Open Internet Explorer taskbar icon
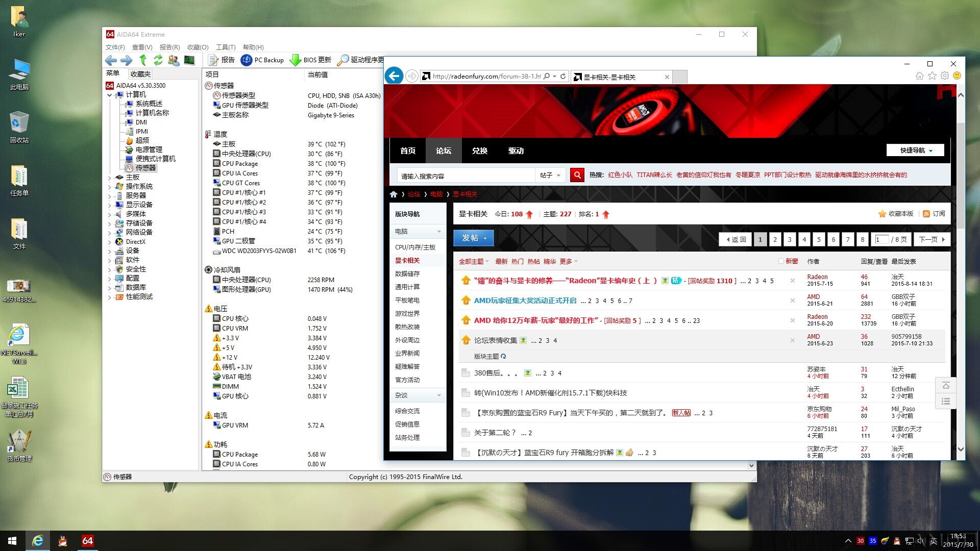Image resolution: width=980 pixels, height=551 pixels. [38, 541]
